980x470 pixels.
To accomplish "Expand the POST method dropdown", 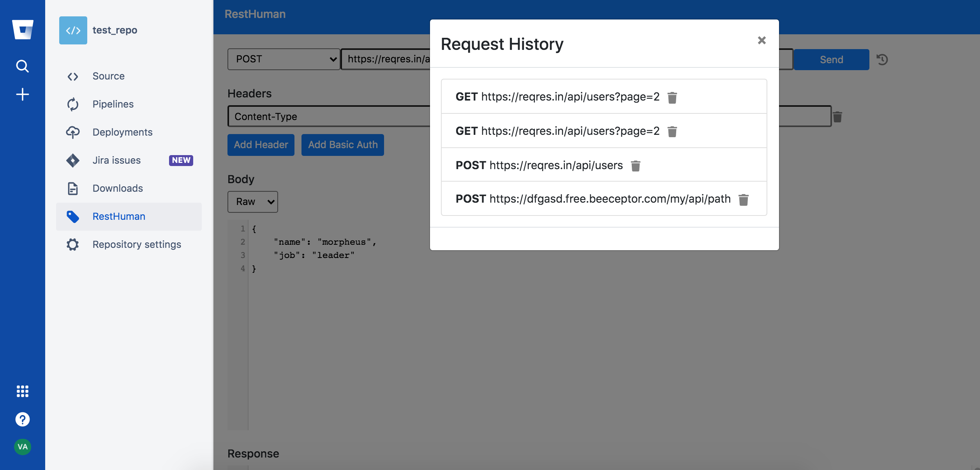I will pyautogui.click(x=284, y=59).
